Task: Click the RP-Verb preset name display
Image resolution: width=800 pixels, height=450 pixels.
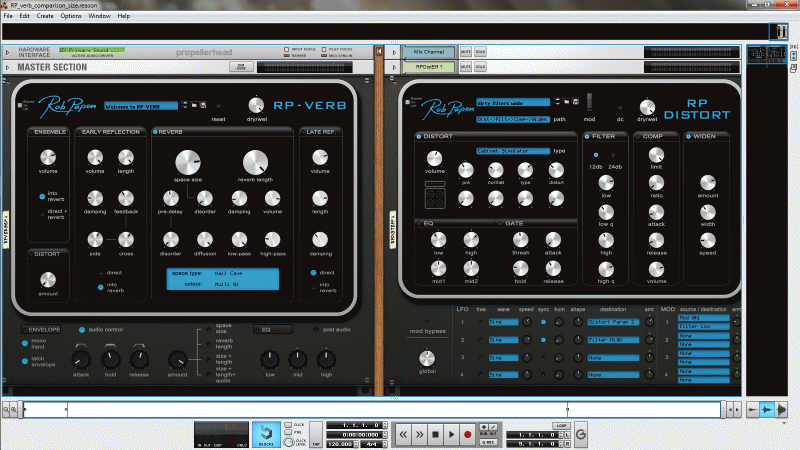Action: click(141, 106)
